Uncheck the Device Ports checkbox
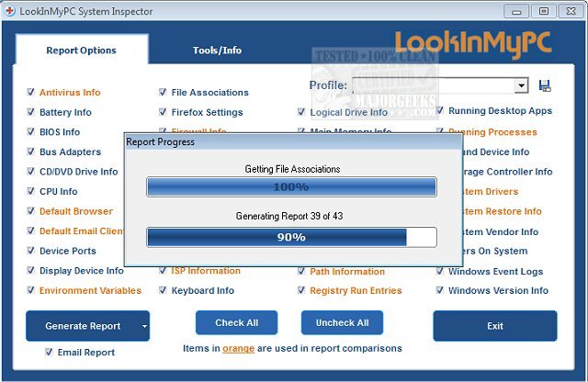This screenshot has width=588, height=382. tap(31, 251)
